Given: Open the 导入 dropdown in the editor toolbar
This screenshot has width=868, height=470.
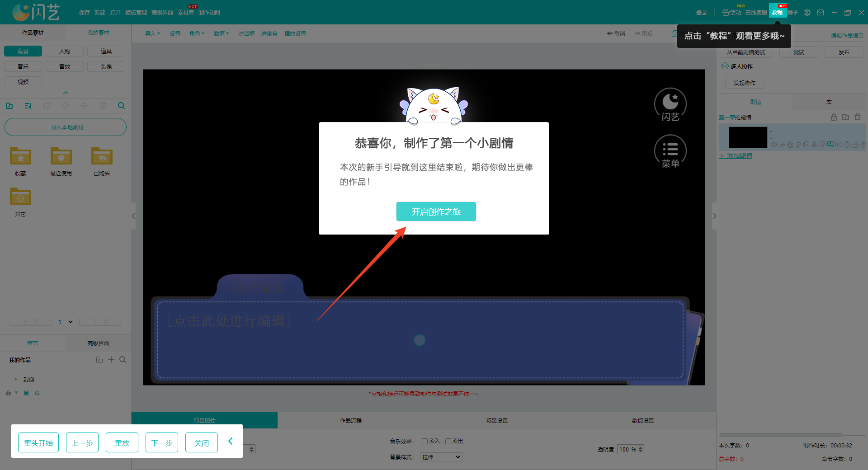Looking at the screenshot, I should 152,33.
